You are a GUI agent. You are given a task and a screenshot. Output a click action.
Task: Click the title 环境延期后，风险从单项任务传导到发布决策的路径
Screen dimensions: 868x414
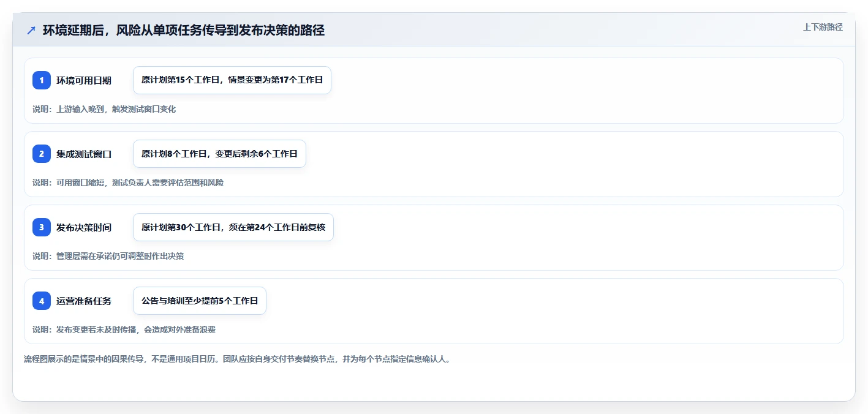coord(184,31)
